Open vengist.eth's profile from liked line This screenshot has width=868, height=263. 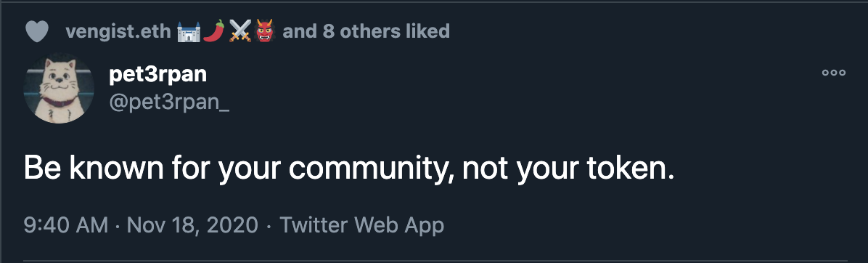coord(118,32)
